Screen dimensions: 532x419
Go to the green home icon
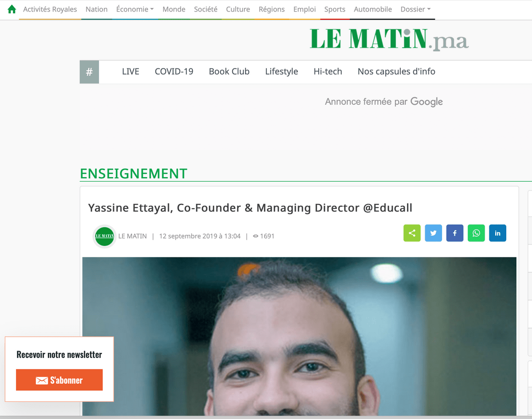[x=12, y=9]
